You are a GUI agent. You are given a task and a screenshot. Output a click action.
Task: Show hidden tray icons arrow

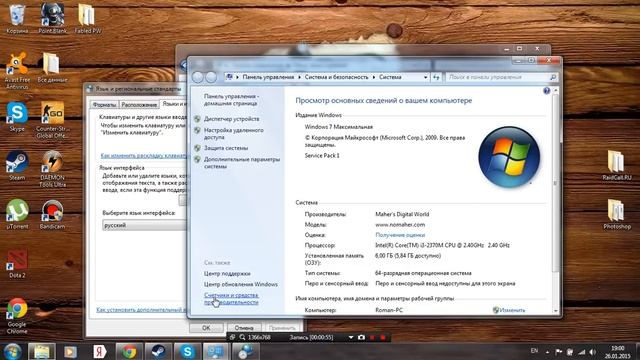coord(547,352)
